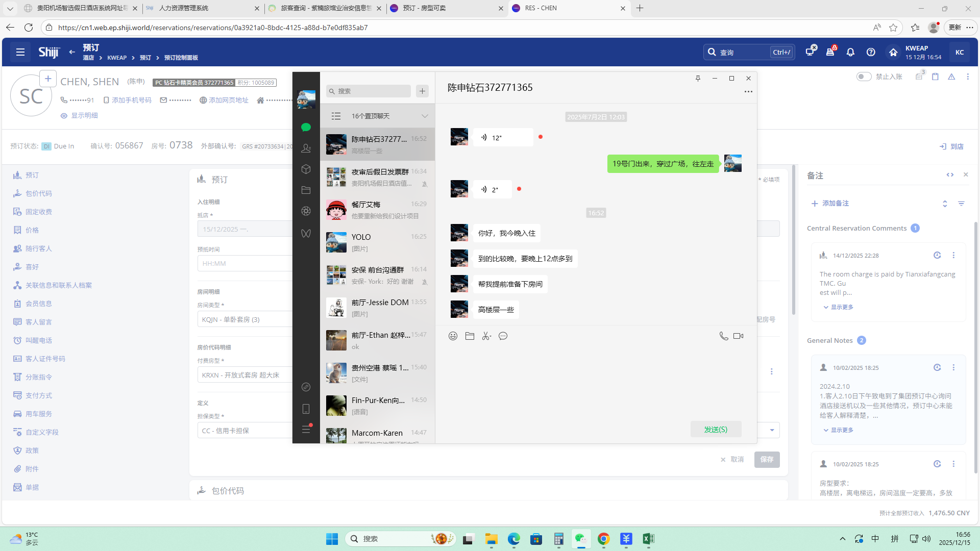Click the 发送(S) send button
Image resolution: width=980 pixels, height=551 pixels.
point(716,430)
